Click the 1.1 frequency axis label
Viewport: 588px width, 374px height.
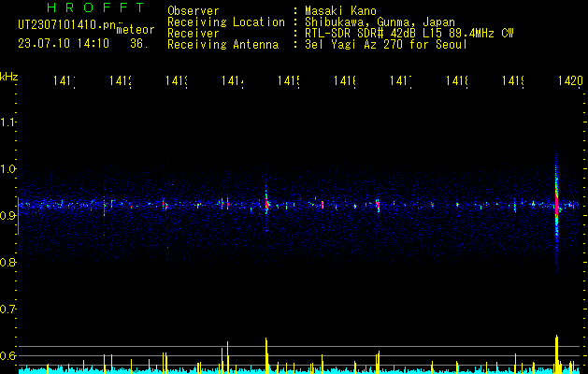coord(8,122)
